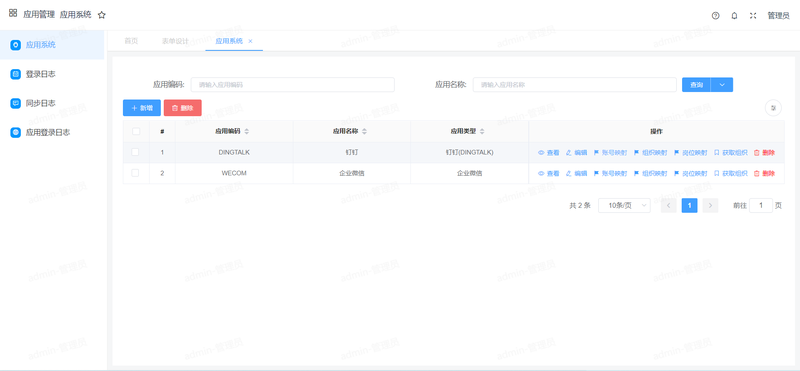This screenshot has width=800, height=371.
Task: Click the WECOM code cell
Action: point(234,173)
